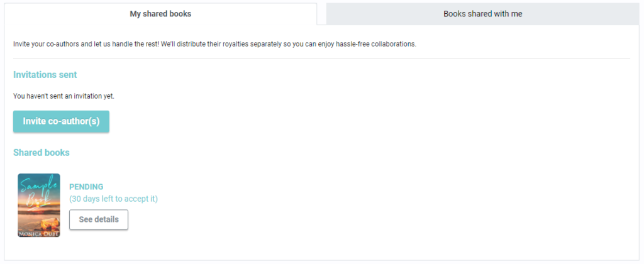Click the 30 days left to accept text

click(x=113, y=199)
